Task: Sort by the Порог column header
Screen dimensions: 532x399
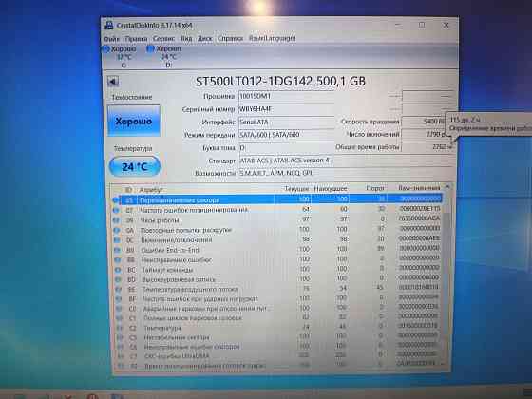Action: [374, 188]
